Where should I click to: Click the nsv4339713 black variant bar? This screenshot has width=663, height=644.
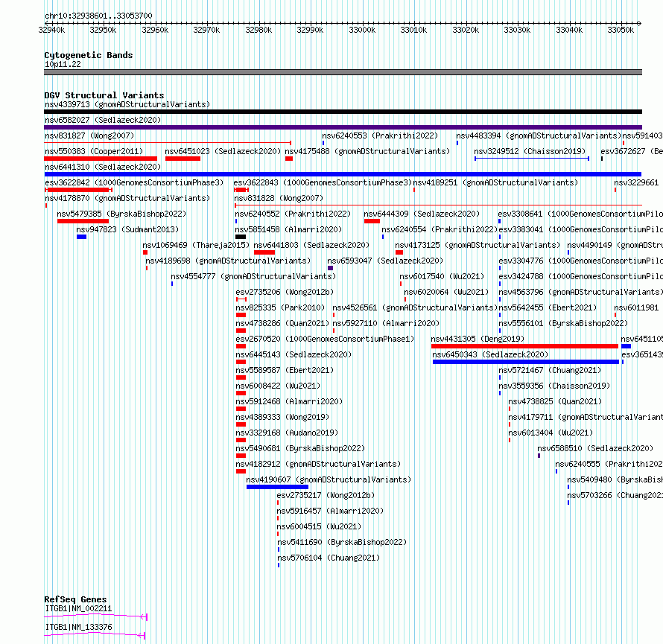coord(343,112)
